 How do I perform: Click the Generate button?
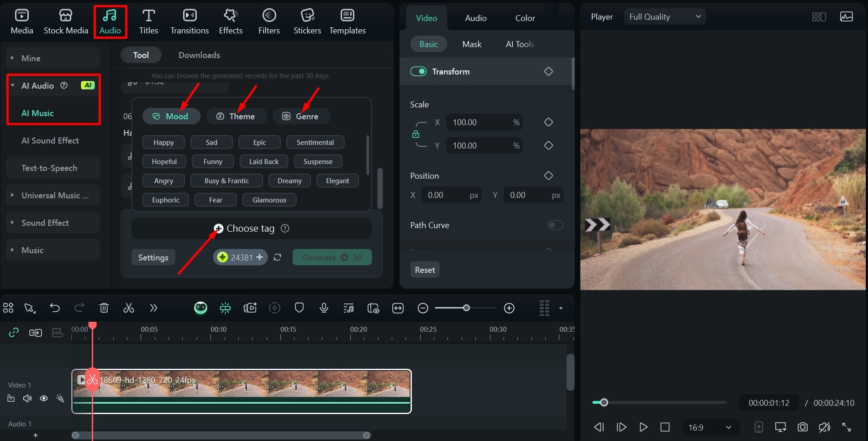(x=332, y=257)
